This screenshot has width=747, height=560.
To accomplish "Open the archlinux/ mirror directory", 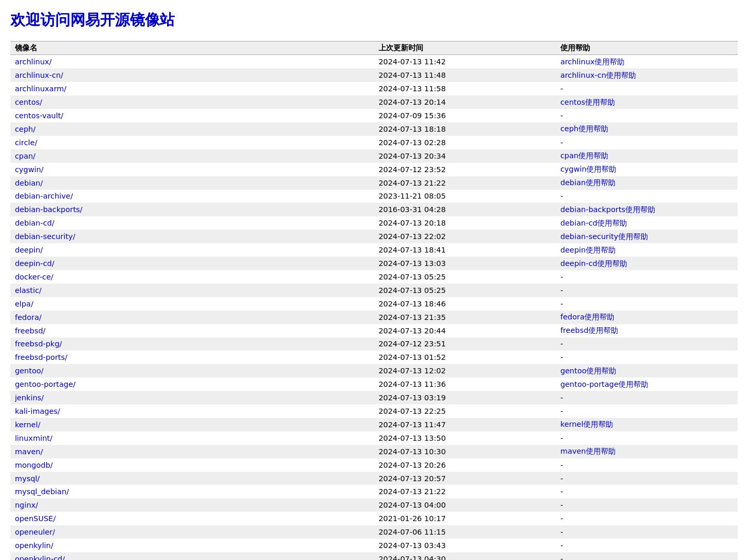I will (33, 62).
